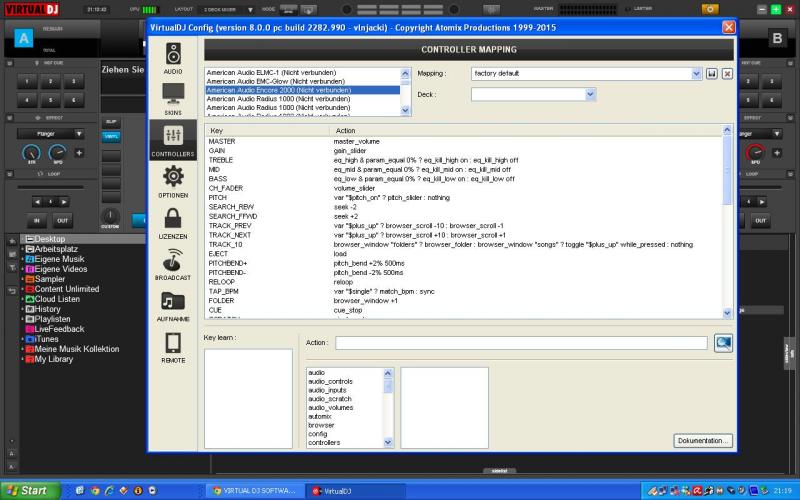Select the CH_FADER key row
Viewport: 800px width, 500px height.
[465, 188]
